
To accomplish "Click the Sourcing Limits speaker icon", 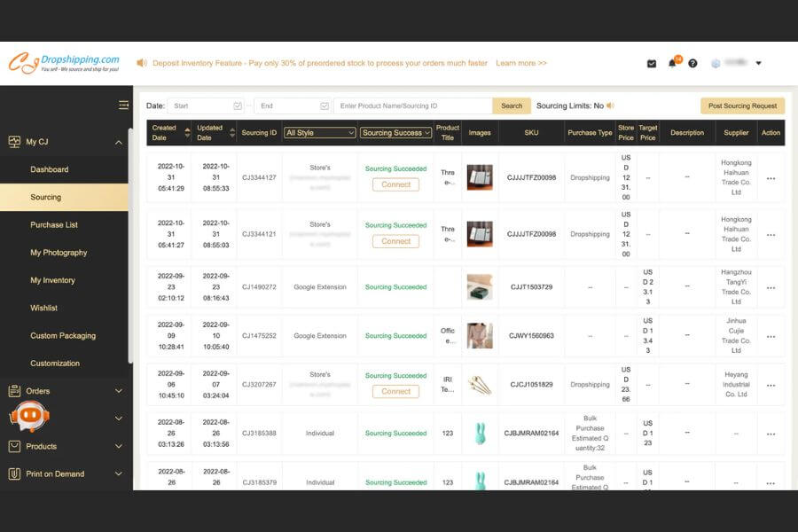I will [x=610, y=105].
